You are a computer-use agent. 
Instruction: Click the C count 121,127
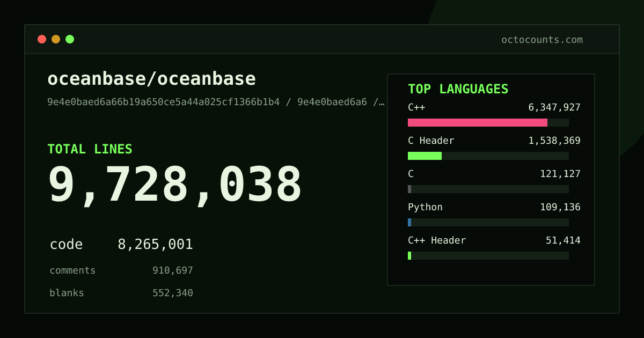coord(560,174)
